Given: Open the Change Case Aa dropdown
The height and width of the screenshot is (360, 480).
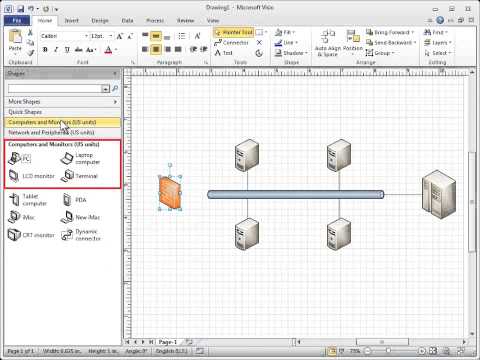Looking at the screenshot, I should pos(91,50).
